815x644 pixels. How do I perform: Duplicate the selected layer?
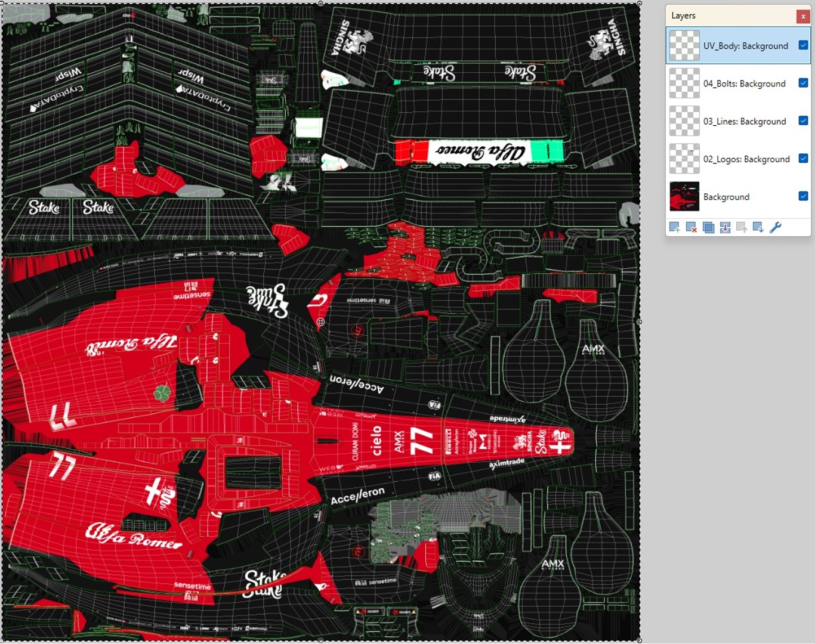[x=708, y=227]
